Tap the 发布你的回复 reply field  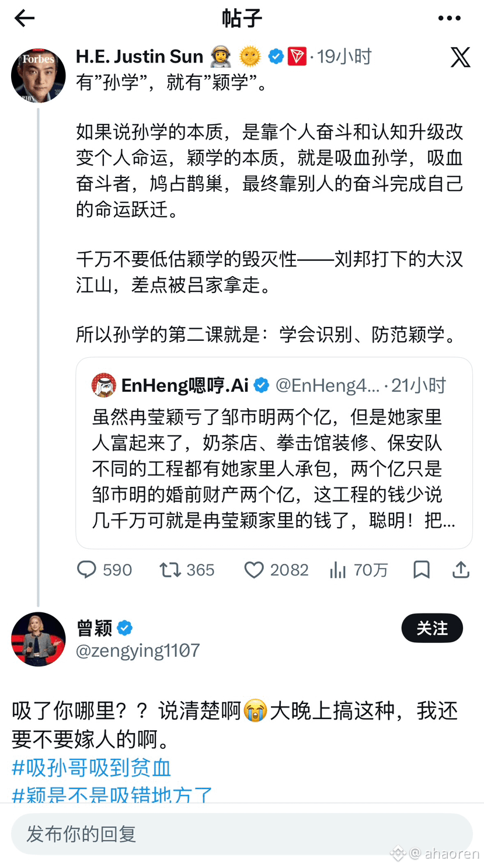tap(242, 834)
